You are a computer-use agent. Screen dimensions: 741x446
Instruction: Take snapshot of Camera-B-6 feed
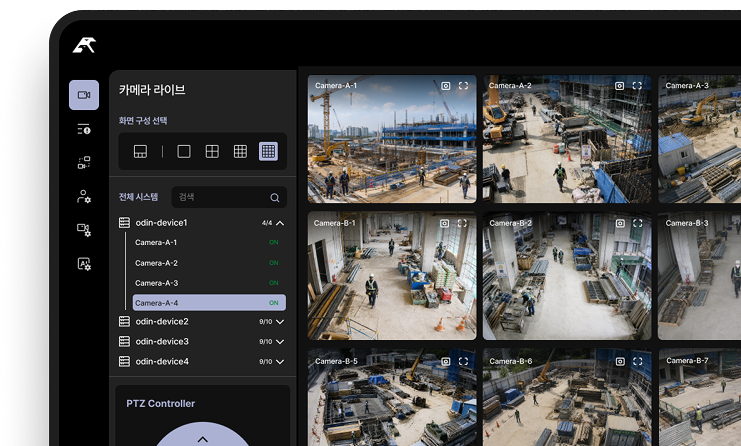620,361
